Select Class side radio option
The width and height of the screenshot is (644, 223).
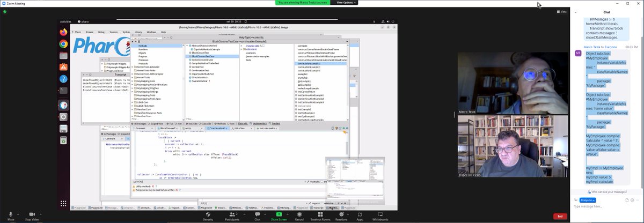point(205,123)
